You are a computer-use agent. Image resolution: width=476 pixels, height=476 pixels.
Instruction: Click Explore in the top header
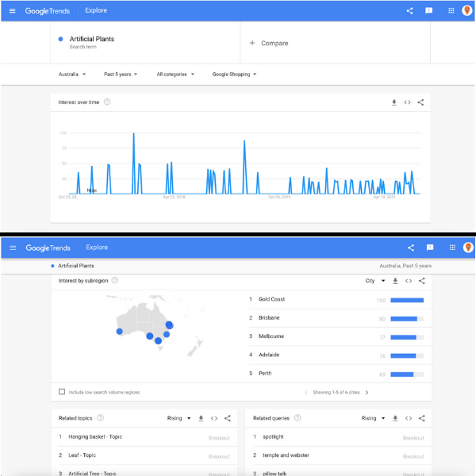click(96, 10)
